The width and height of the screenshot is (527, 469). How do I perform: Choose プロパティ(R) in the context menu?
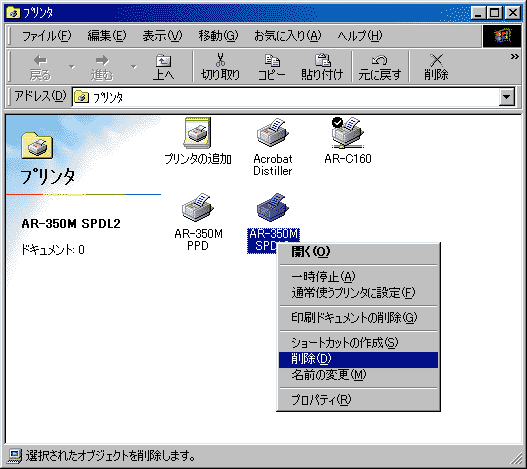coord(358,399)
